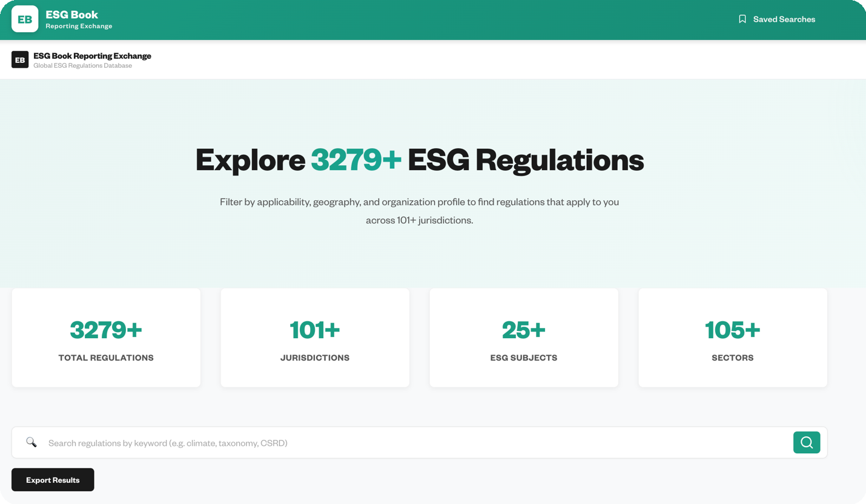This screenshot has width=866, height=504.
Task: Open Saved Searches
Action: (x=784, y=19)
